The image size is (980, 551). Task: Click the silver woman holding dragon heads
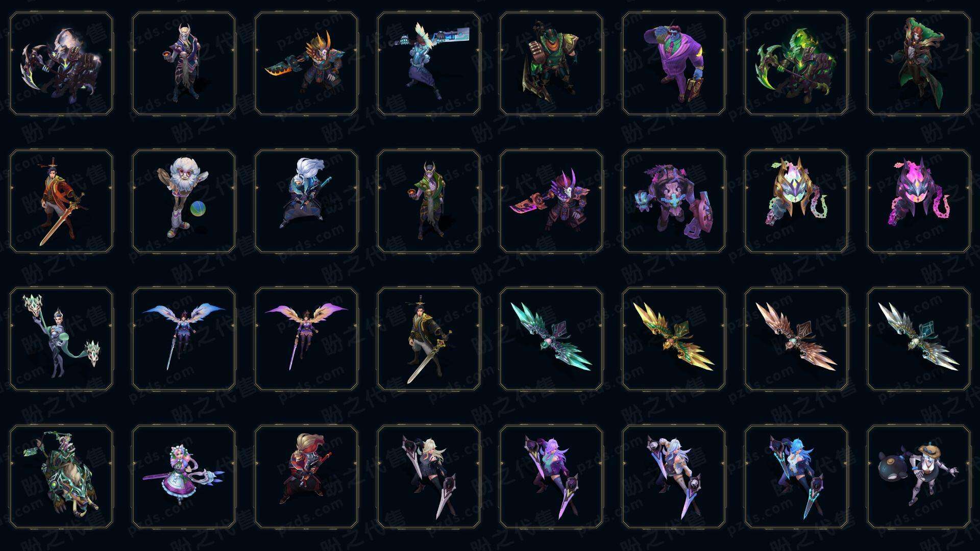click(61, 339)
